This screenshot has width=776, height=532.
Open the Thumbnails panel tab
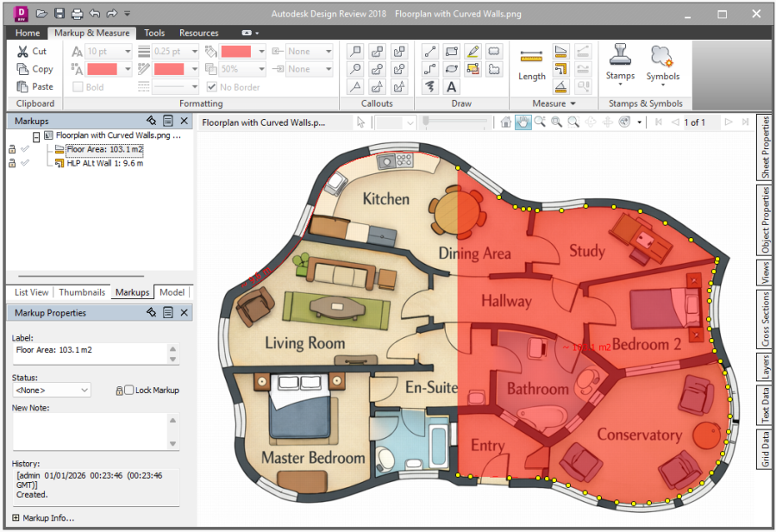click(x=82, y=292)
